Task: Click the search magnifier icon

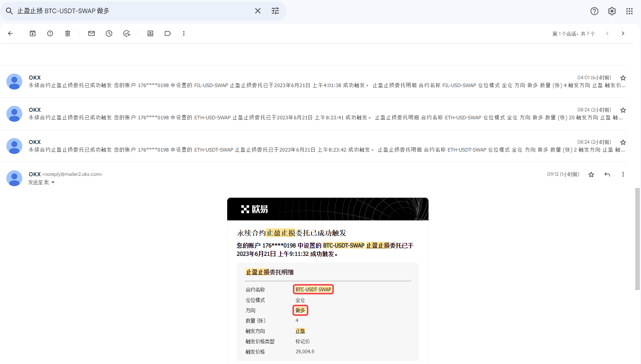Action: [9, 11]
